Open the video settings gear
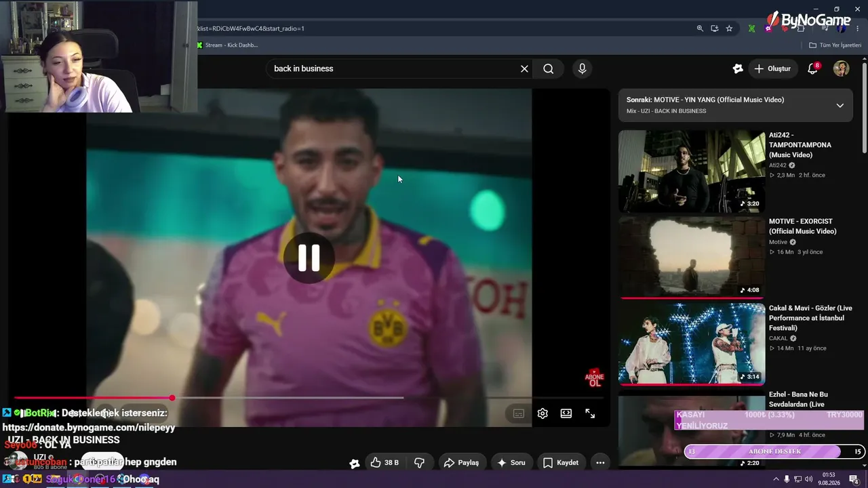 tap(542, 413)
